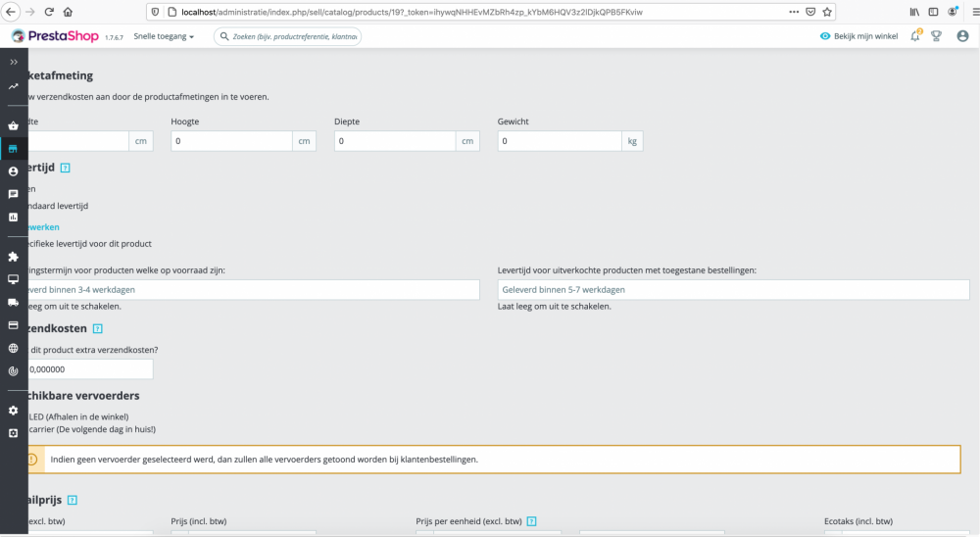
Task: Open Advanced Parameters icon in sidebar
Action: pyautogui.click(x=13, y=433)
